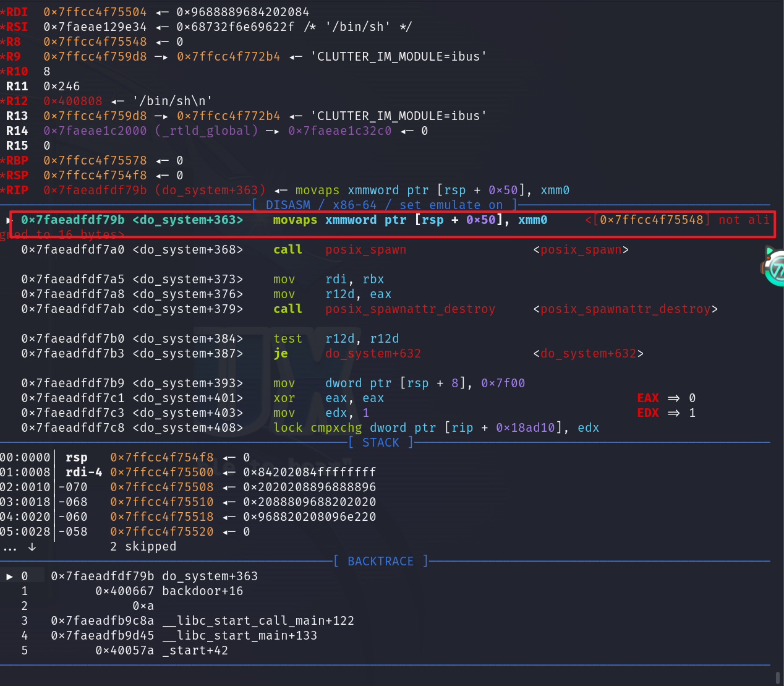
Task: Click the RSI value 0x7faeae129e34
Action: pyautogui.click(x=95, y=27)
